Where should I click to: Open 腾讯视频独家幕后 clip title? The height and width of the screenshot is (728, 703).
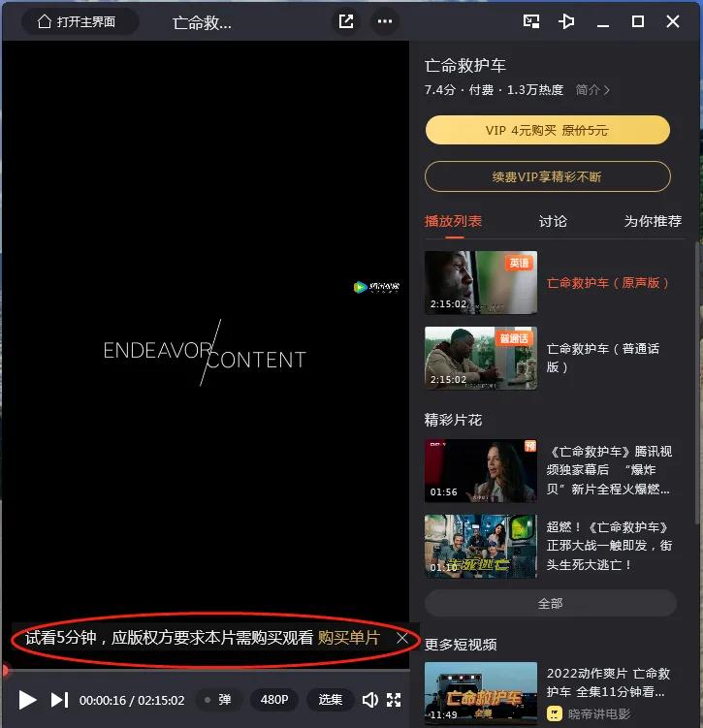pos(609,470)
